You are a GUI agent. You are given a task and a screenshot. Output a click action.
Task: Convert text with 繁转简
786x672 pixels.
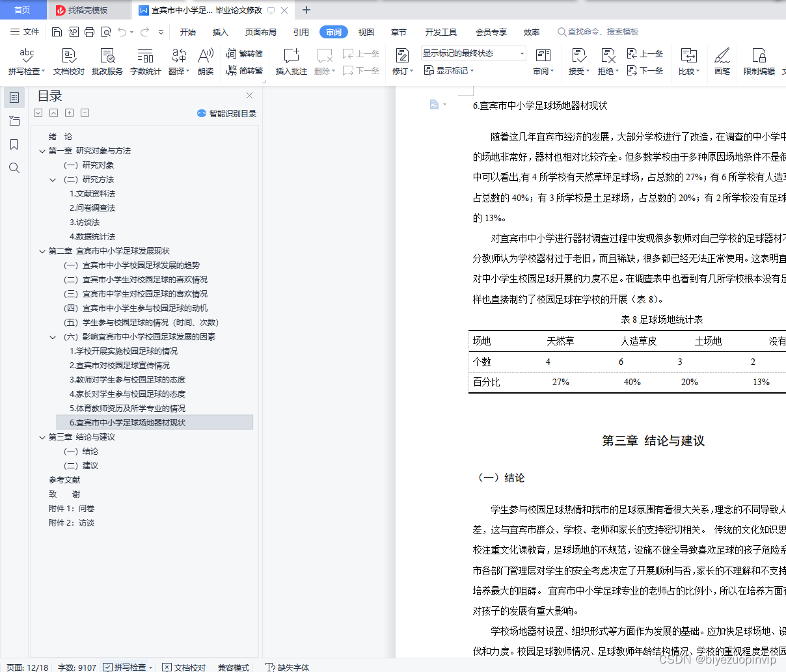pyautogui.click(x=245, y=54)
